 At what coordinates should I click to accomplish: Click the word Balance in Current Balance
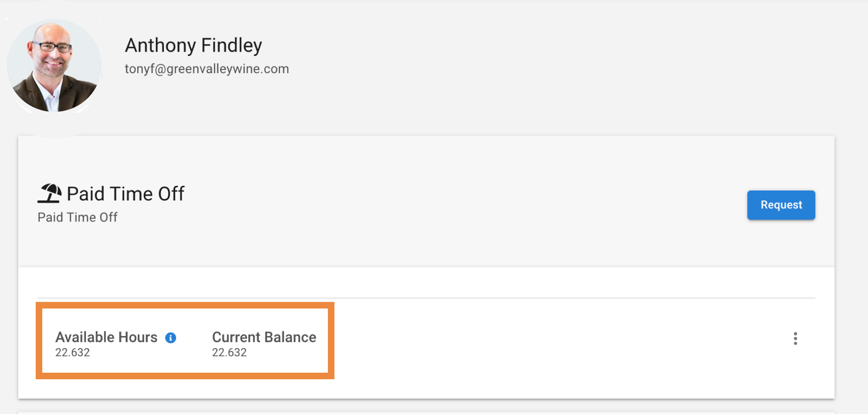click(x=290, y=337)
